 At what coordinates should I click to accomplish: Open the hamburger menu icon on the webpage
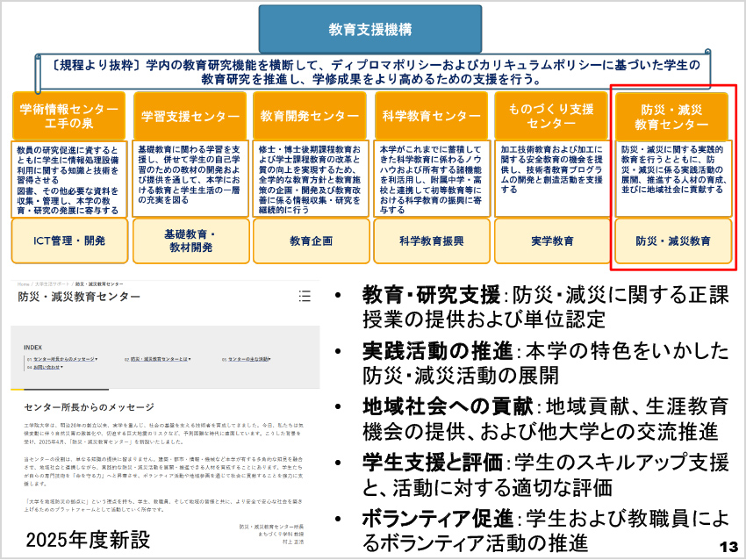[305, 297]
